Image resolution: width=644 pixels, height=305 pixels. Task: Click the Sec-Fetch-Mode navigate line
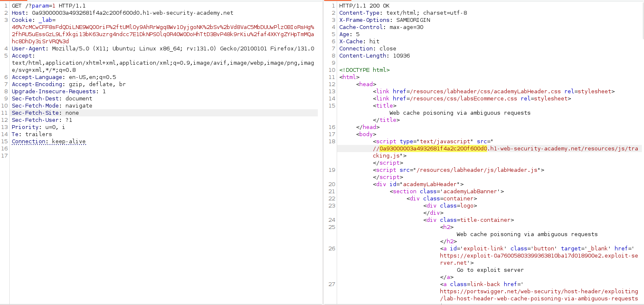pos(52,106)
